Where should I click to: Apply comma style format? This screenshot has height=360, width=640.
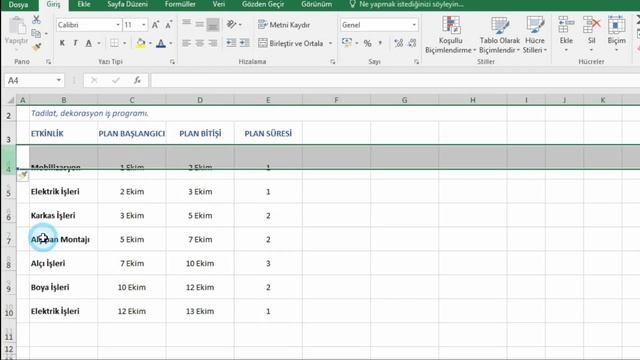380,43
